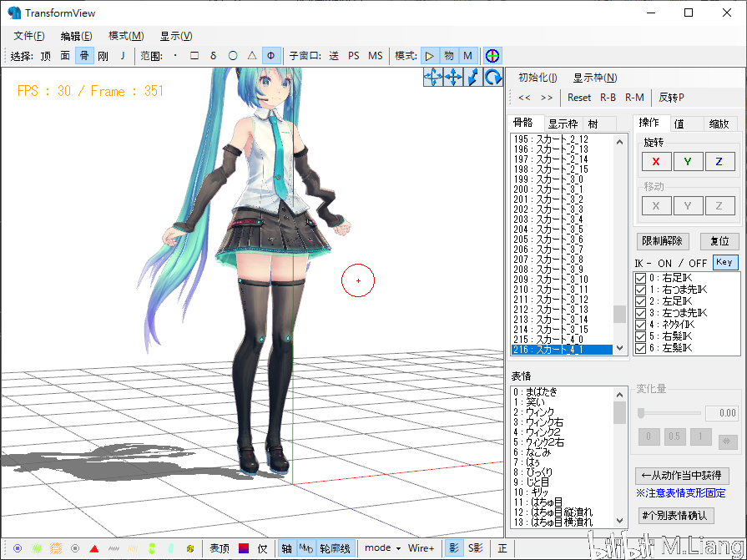Click expression list scroll-up arrow
The image size is (747, 560).
pyautogui.click(x=619, y=395)
